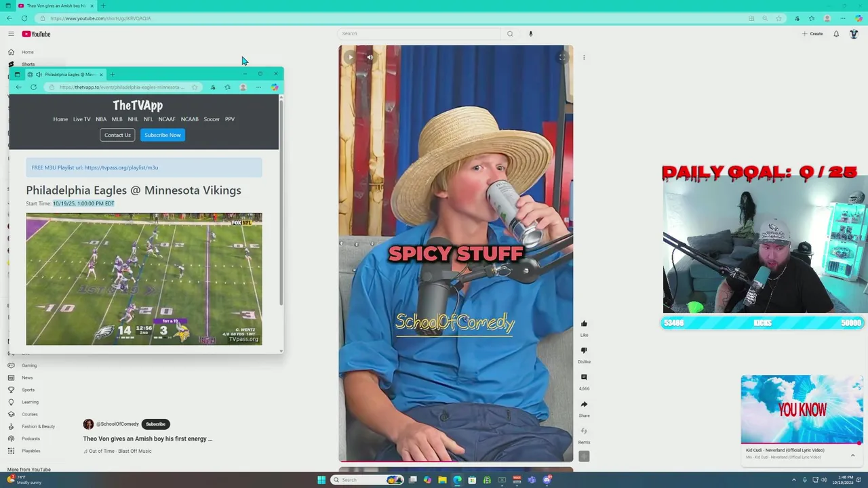
Task: Open the Short's three-dot more options
Action: pos(584,58)
